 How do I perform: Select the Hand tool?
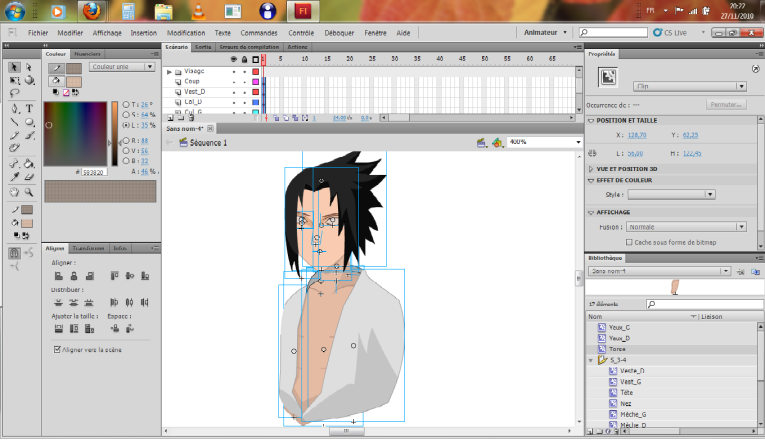[x=14, y=192]
